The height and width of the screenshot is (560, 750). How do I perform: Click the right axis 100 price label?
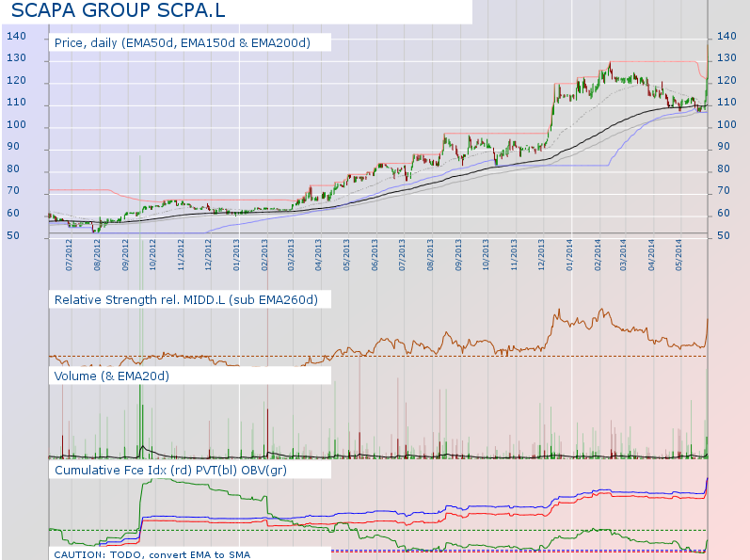point(726,124)
